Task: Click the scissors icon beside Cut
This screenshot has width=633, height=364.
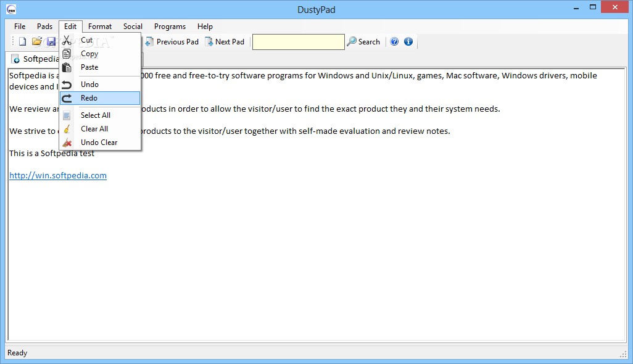Action: [x=67, y=40]
